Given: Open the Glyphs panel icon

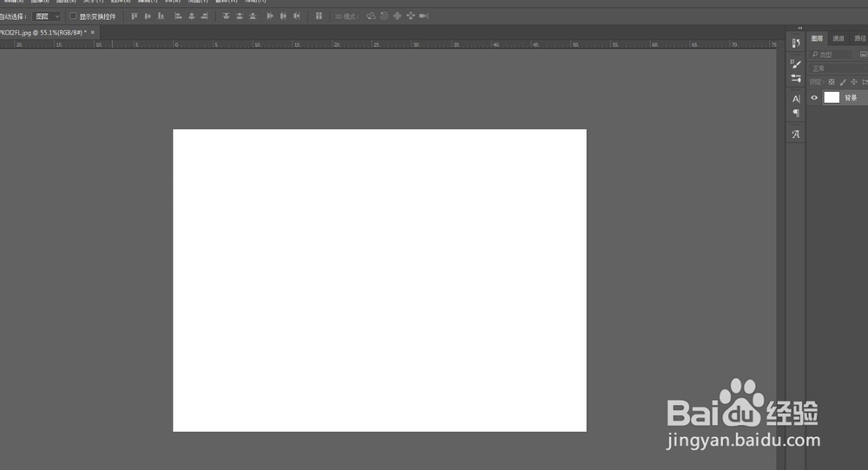Looking at the screenshot, I should coord(795,134).
